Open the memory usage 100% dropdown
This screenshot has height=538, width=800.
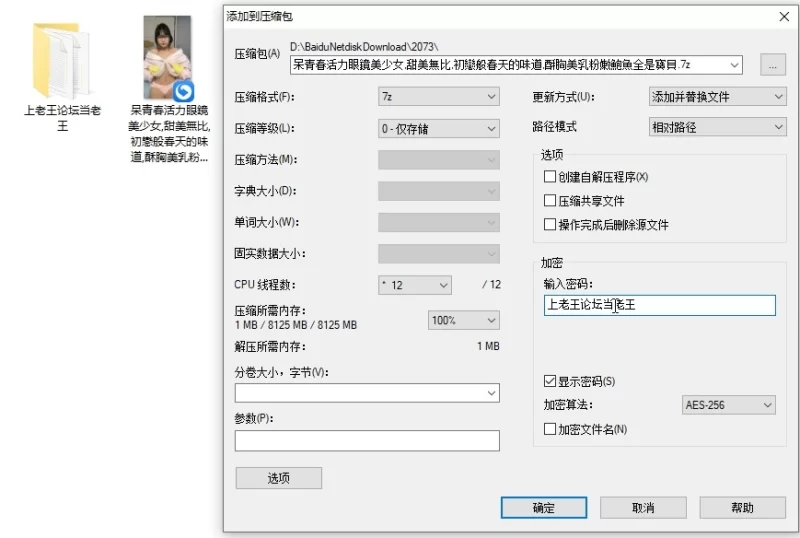point(463,320)
